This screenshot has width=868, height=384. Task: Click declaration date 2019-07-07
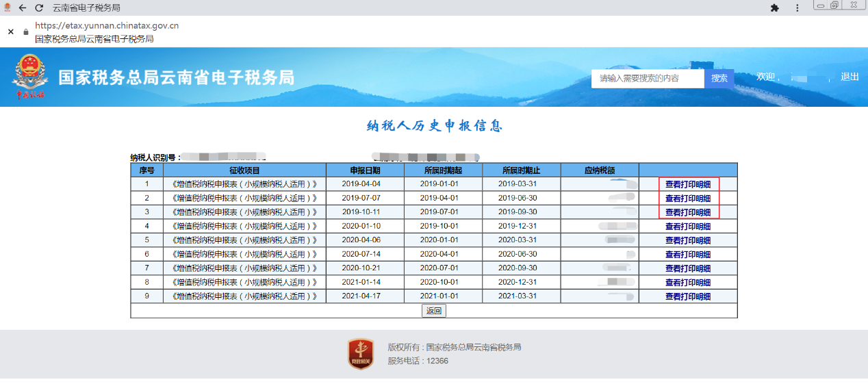click(x=361, y=198)
